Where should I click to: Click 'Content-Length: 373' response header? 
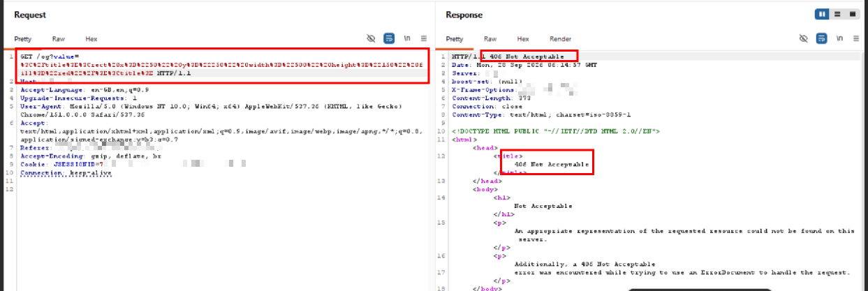coord(490,98)
